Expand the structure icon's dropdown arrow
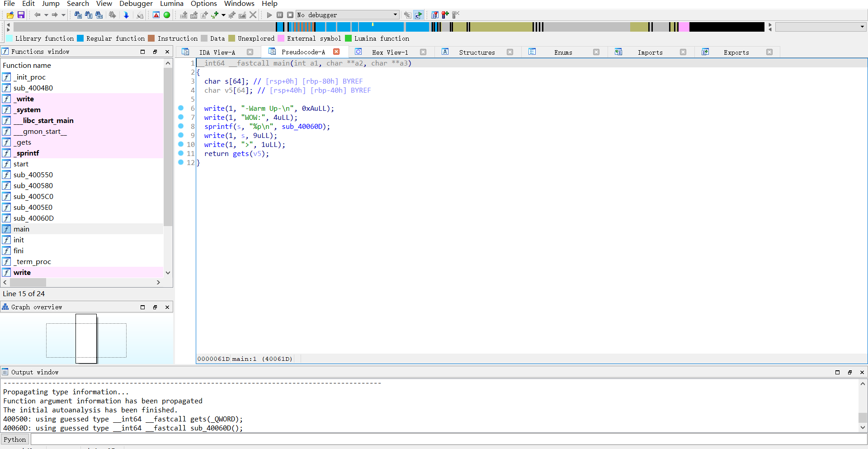The image size is (868, 449). coord(223,15)
